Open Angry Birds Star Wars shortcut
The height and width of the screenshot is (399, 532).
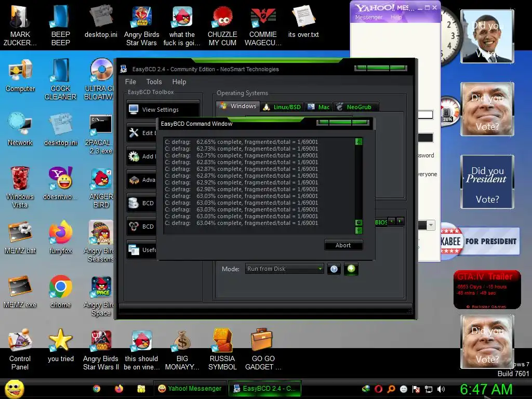(141, 24)
